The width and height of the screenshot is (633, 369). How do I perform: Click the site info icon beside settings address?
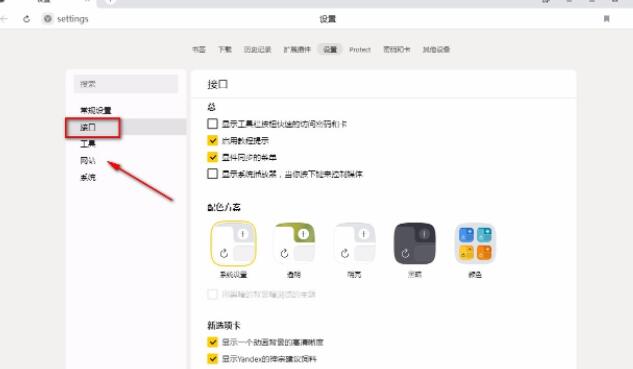coord(48,19)
